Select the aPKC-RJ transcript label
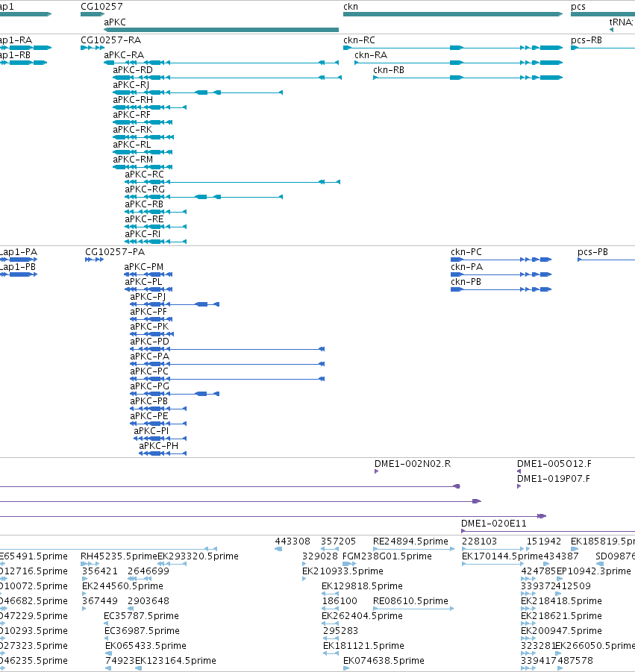 tap(131, 85)
